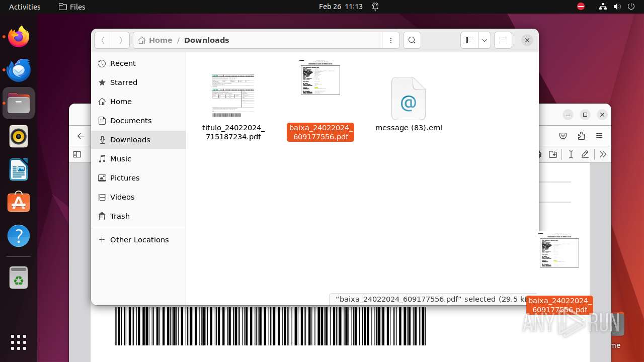644x362 pixels.
Task: Open Files from the dock
Action: coord(19,103)
